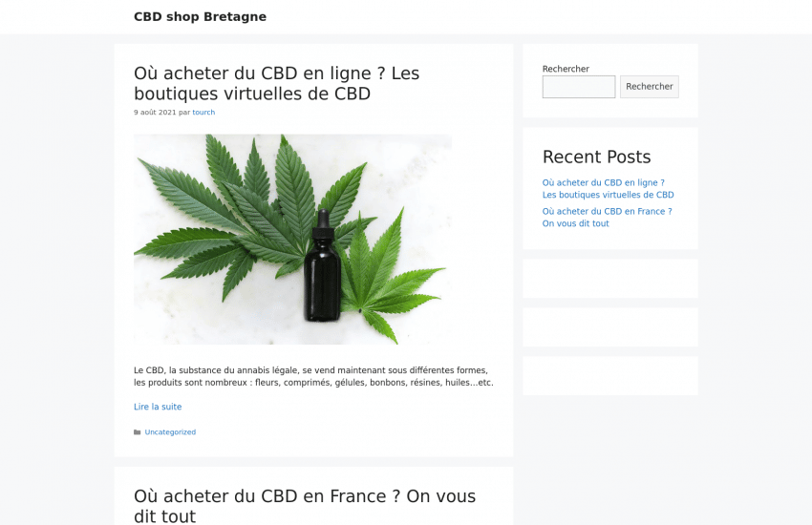Open the article title about buying CBD in France
This screenshot has width=812, height=525.
[x=305, y=506]
